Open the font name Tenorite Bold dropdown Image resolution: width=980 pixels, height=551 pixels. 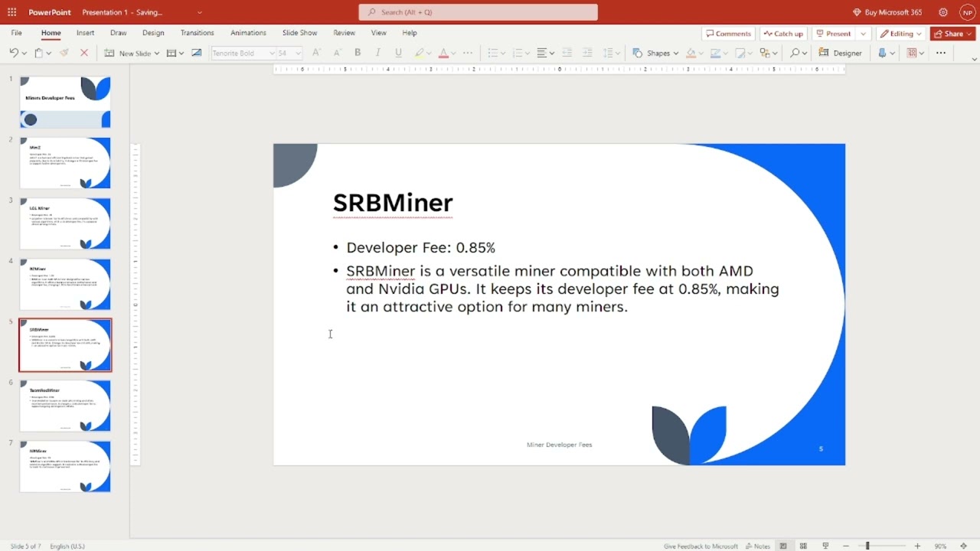271,53
